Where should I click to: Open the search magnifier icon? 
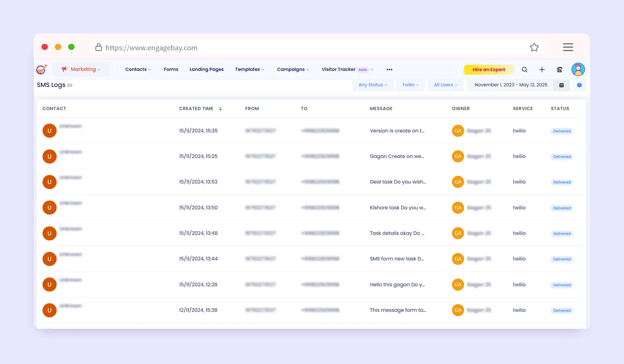[x=524, y=70]
